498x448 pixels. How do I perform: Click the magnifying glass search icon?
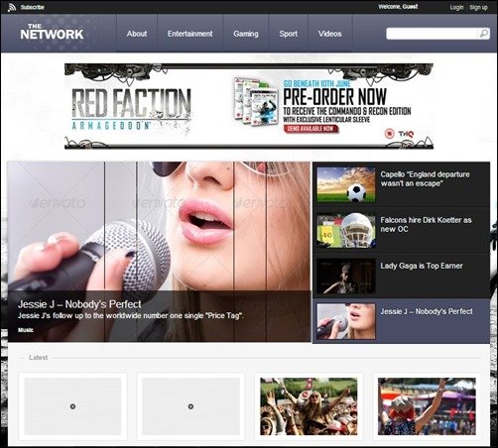483,34
